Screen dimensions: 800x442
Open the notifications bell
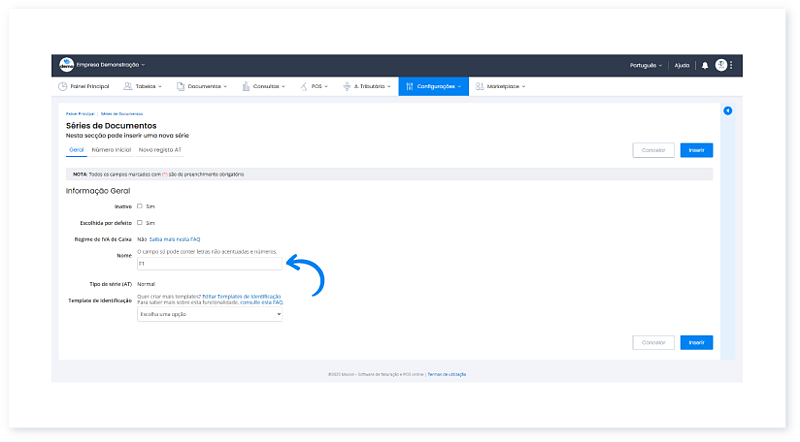[705, 65]
